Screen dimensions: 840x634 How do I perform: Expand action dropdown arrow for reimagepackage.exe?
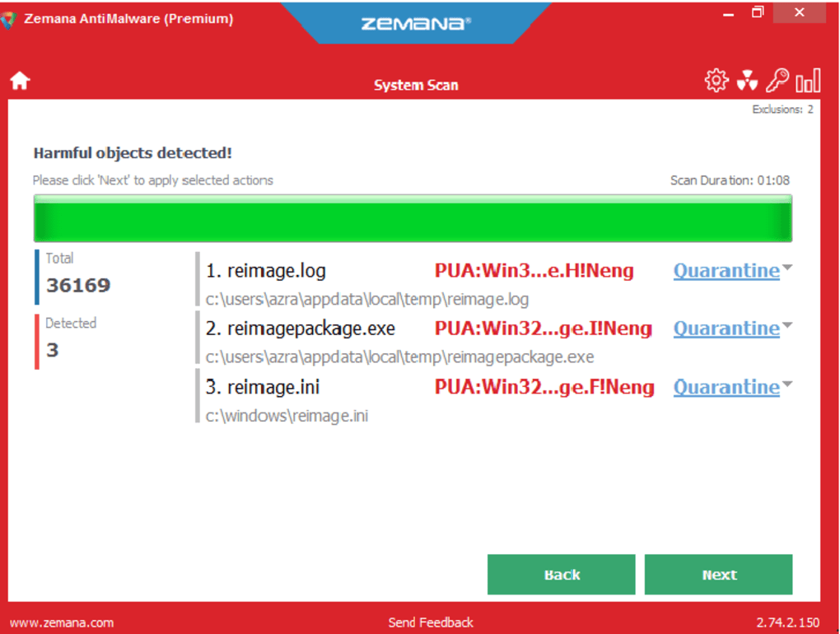787,325
